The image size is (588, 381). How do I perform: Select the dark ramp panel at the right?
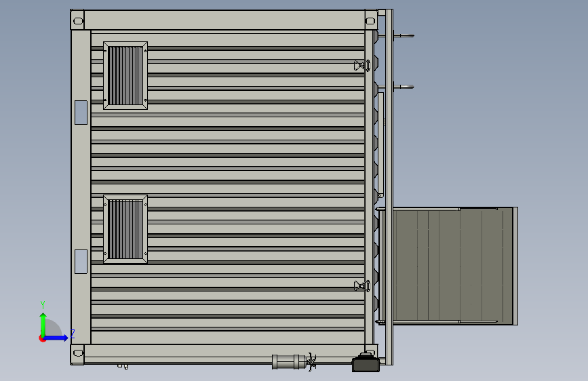pyautogui.click(x=452, y=266)
